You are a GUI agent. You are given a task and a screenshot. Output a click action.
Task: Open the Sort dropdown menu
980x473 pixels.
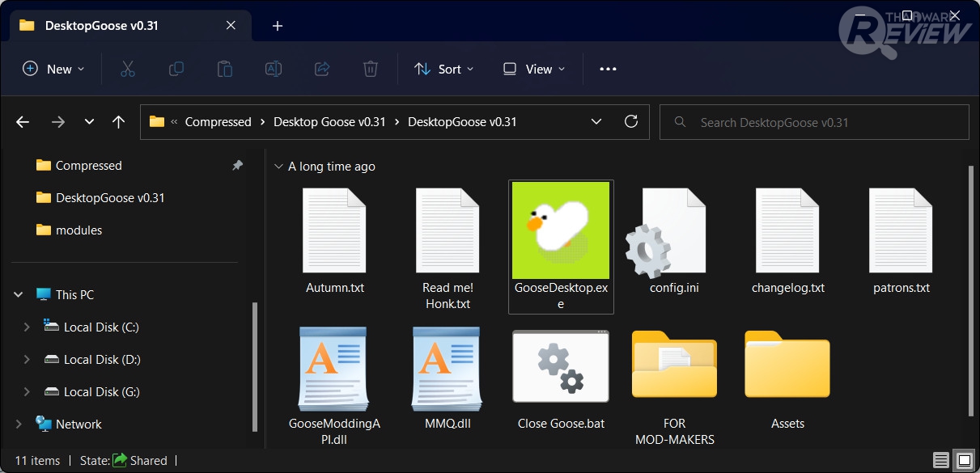(x=444, y=70)
